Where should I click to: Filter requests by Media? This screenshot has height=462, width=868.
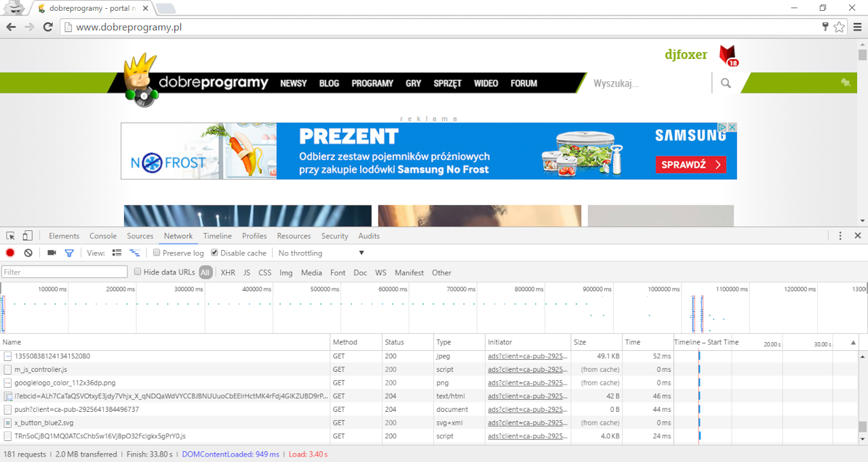pyautogui.click(x=311, y=272)
